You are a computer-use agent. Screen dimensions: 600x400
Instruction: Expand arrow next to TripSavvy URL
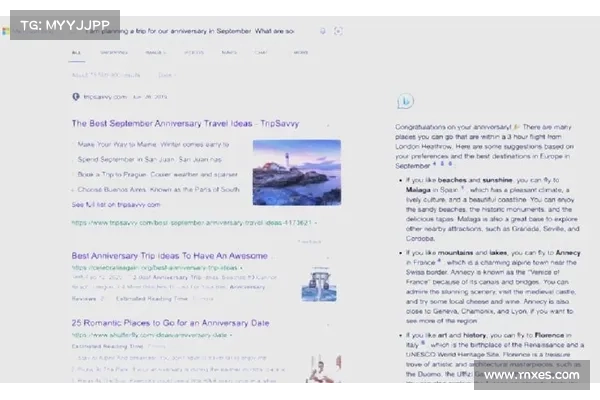pyautogui.click(x=317, y=222)
